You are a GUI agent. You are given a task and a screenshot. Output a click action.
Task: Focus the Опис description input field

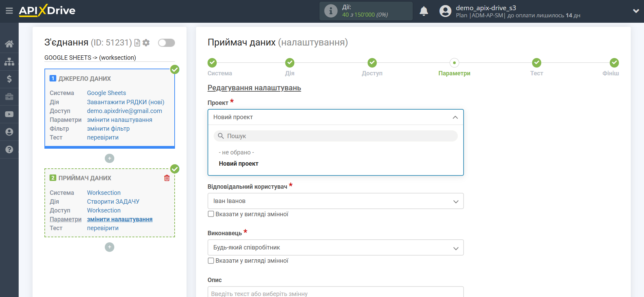tap(335, 292)
